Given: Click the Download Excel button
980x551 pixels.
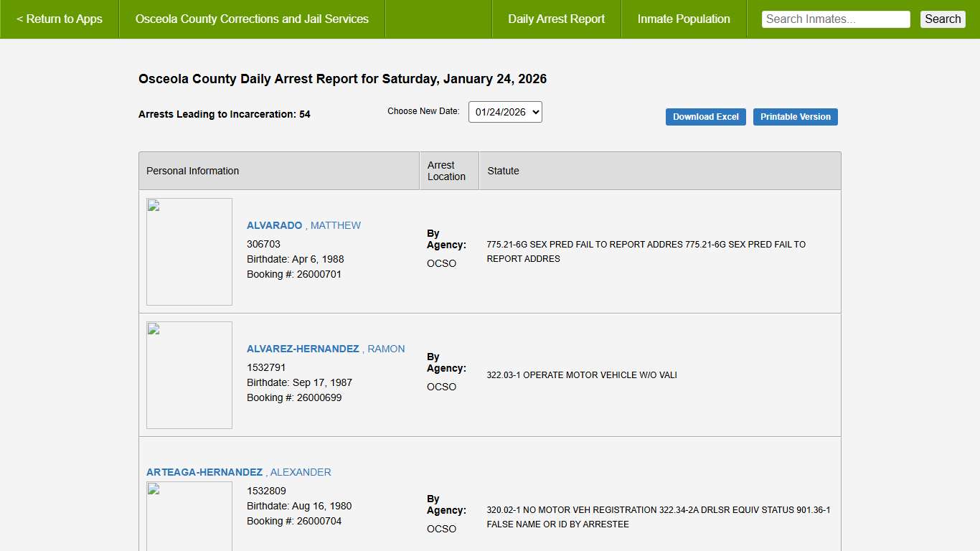Looking at the screenshot, I should click(x=705, y=117).
